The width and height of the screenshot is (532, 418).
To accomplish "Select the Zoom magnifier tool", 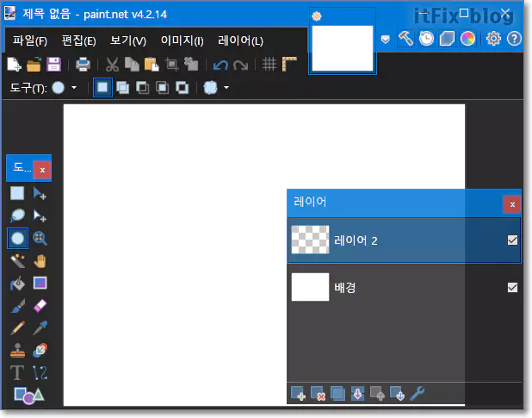I will click(x=40, y=239).
